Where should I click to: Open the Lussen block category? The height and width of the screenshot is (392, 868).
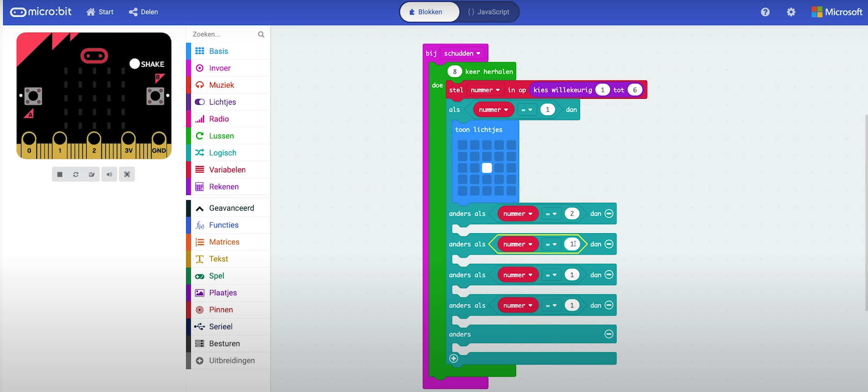pyautogui.click(x=221, y=136)
